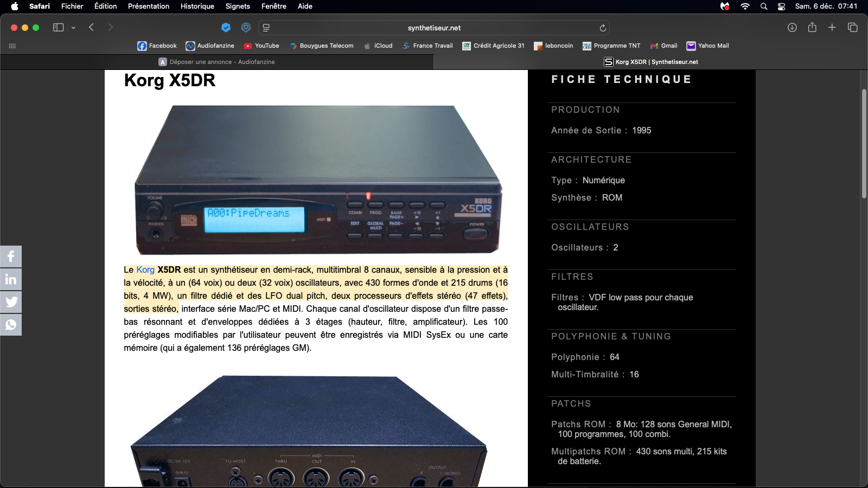Viewport: 868px width, 488px height.
Task: Open the Historique menu
Action: (197, 7)
